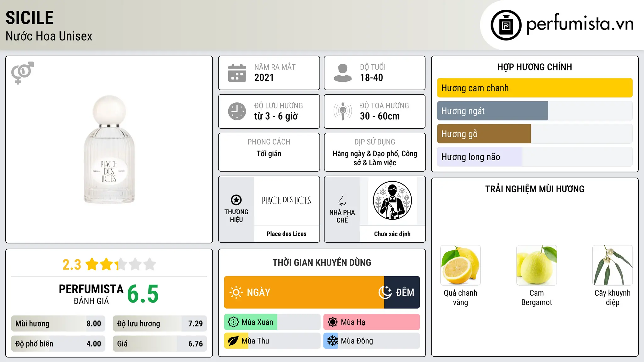Click the Hương long não accord bar
Image resolution: width=644 pixels, height=362 pixels.
(x=535, y=157)
